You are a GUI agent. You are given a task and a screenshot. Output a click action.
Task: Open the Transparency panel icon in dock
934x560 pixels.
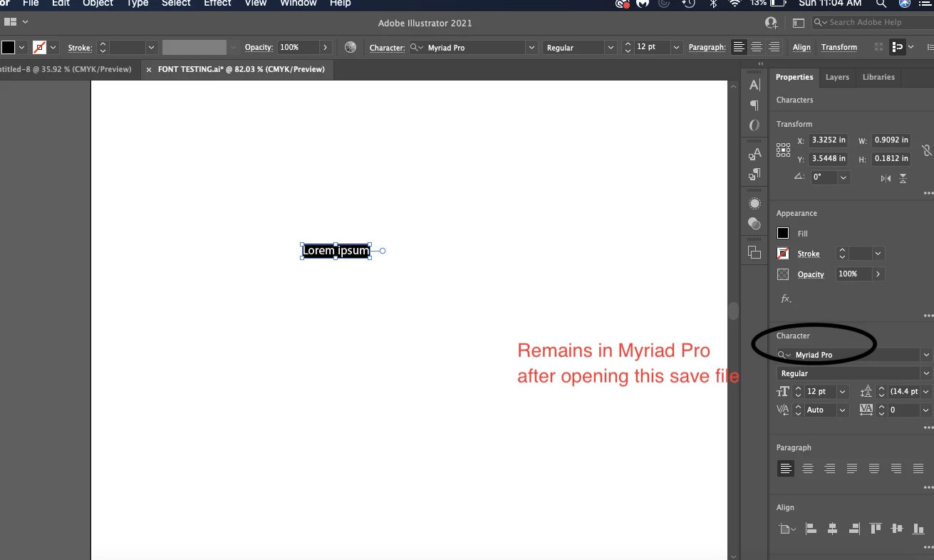click(754, 224)
